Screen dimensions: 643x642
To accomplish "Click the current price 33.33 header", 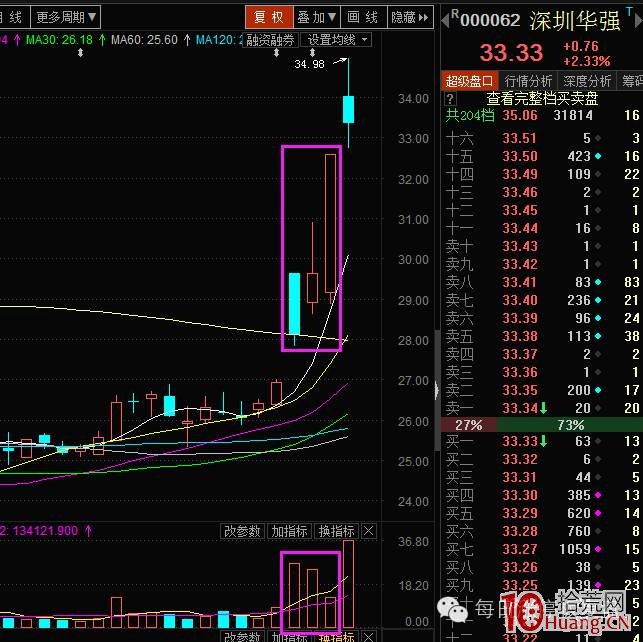I will point(511,52).
